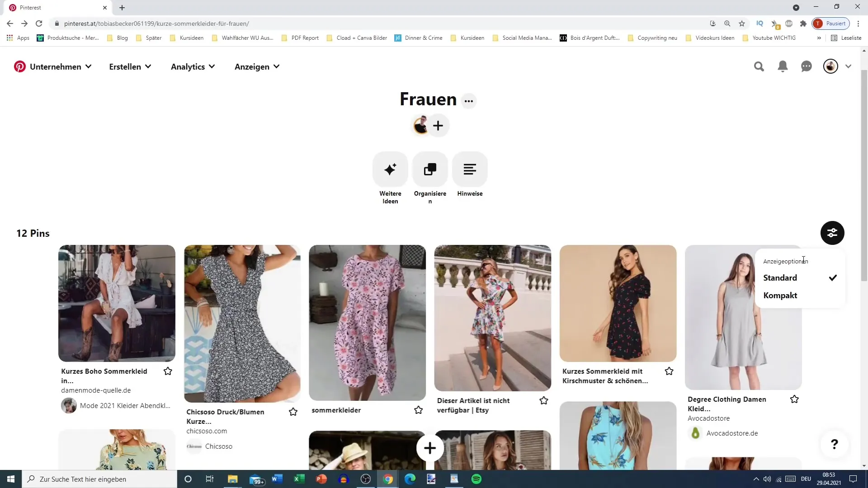Click add collaborator plus icon
The image size is (868, 488).
tap(438, 126)
